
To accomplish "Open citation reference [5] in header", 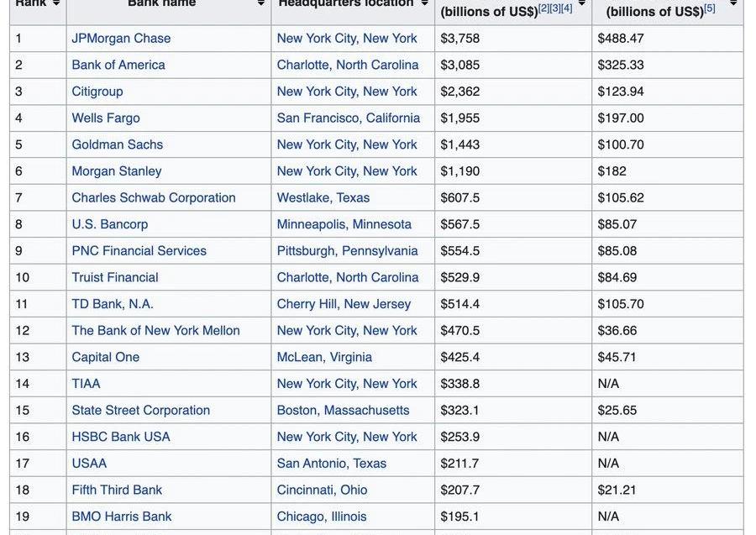I will click(x=710, y=8).
